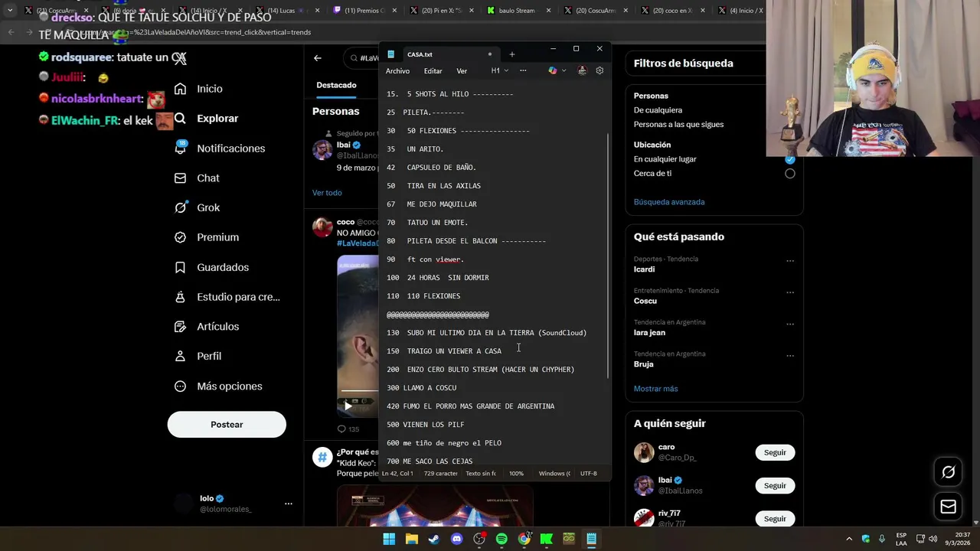
Task: Switch to Destacado tab in X search
Action: pyautogui.click(x=336, y=85)
